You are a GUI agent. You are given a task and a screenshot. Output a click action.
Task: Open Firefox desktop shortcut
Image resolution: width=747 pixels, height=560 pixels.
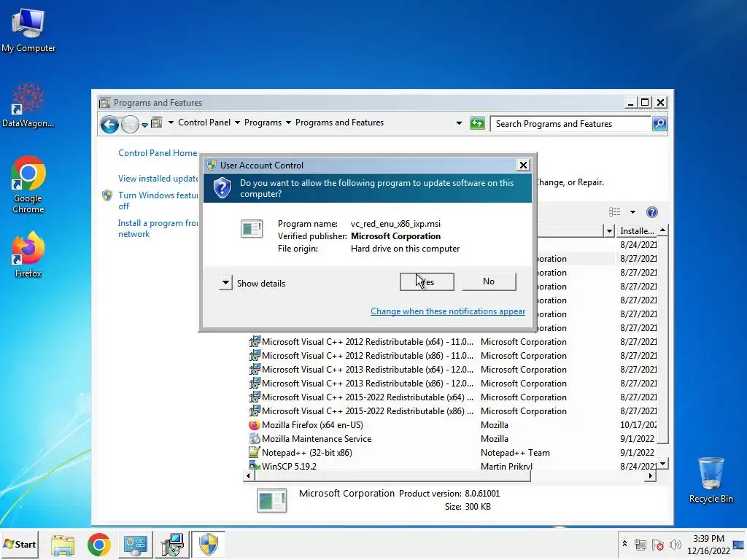point(28,254)
